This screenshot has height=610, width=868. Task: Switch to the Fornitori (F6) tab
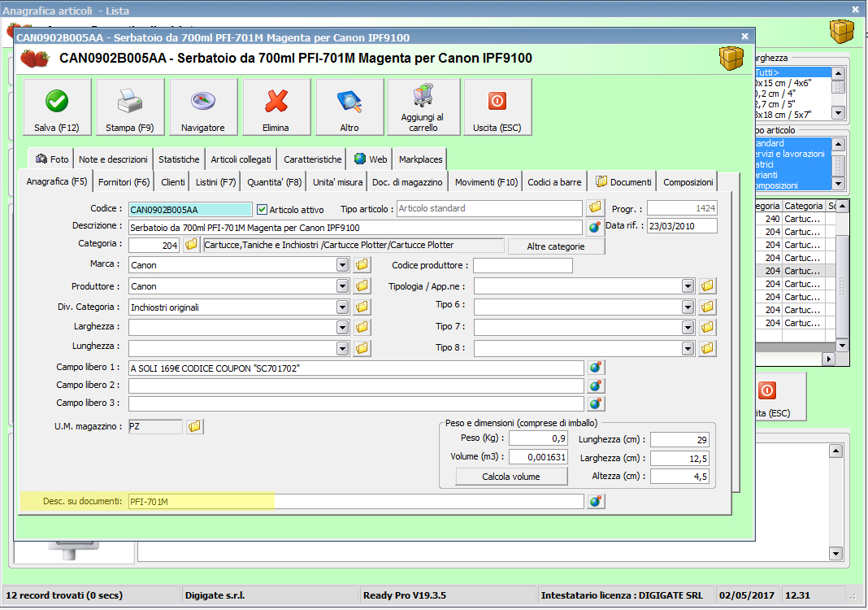124,182
